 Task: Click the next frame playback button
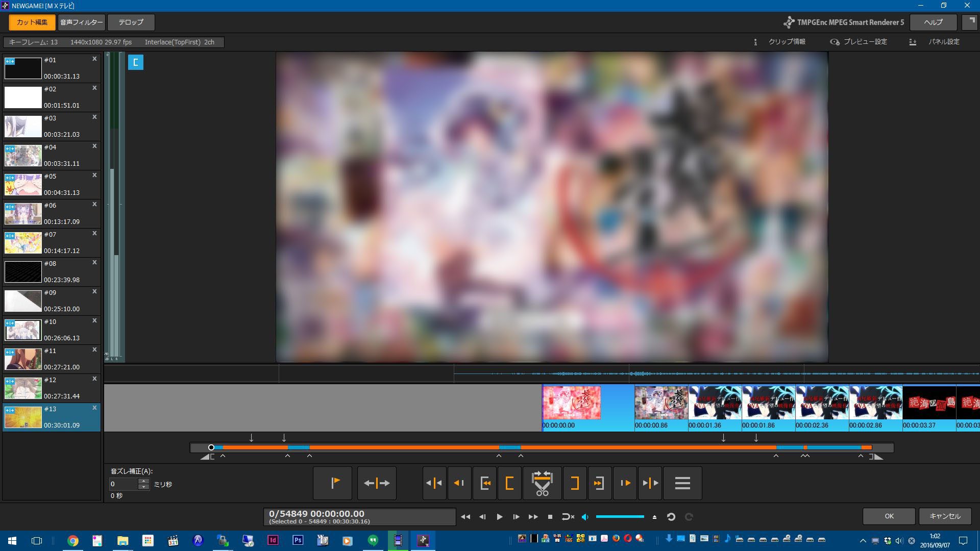pyautogui.click(x=516, y=517)
